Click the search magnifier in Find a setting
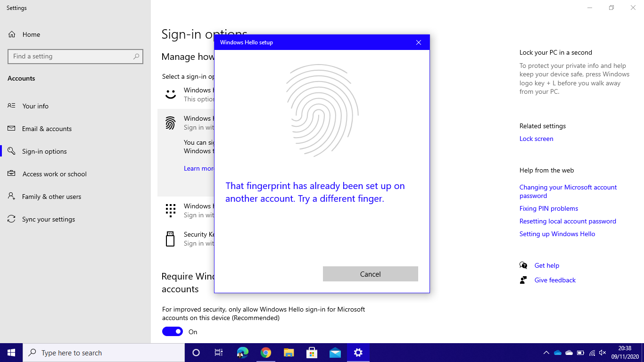Viewport: 644px width, 362px height. click(x=136, y=56)
